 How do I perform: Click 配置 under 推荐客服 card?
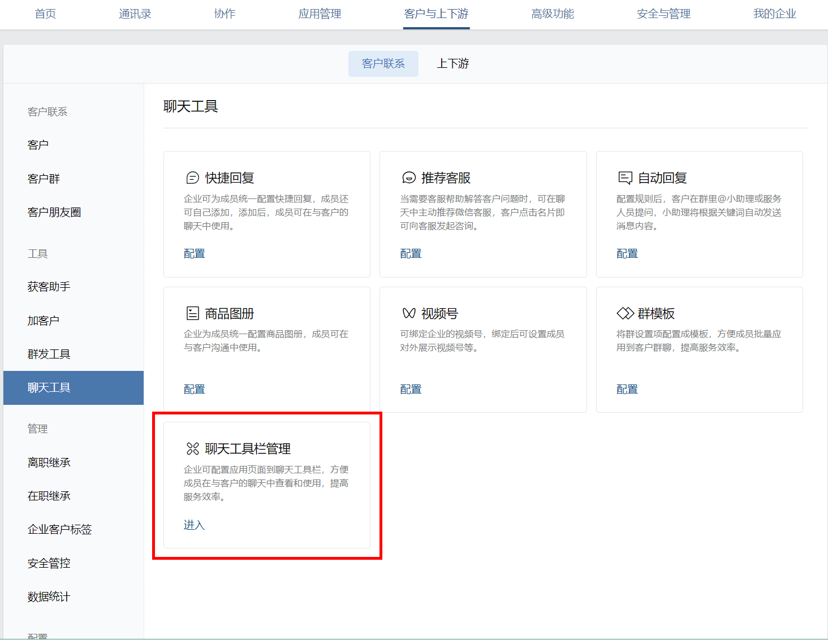pos(411,254)
